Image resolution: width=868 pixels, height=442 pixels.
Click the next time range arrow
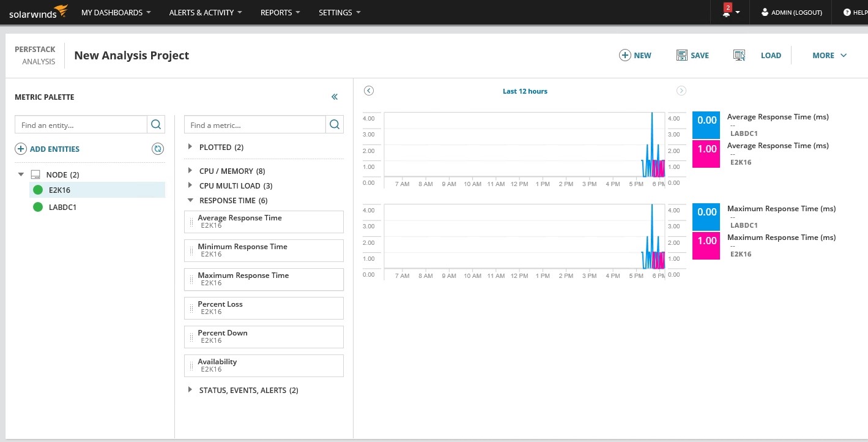681,91
